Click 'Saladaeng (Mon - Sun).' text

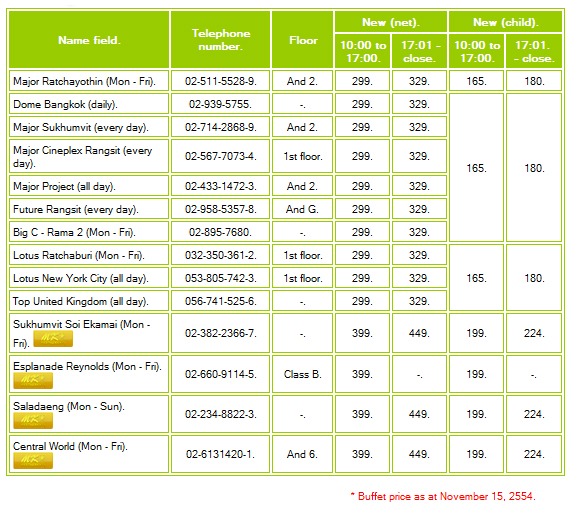click(x=69, y=406)
